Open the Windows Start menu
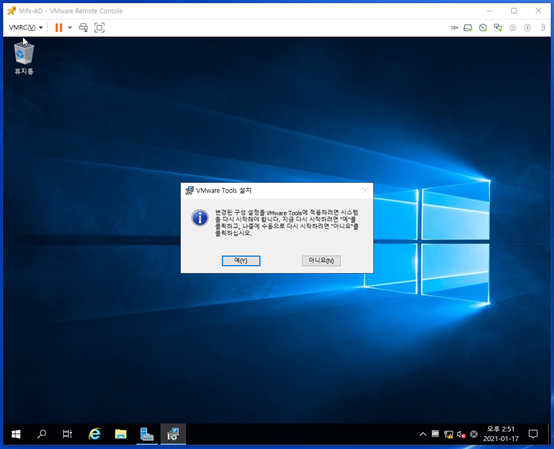This screenshot has width=554, height=449. click(x=16, y=434)
